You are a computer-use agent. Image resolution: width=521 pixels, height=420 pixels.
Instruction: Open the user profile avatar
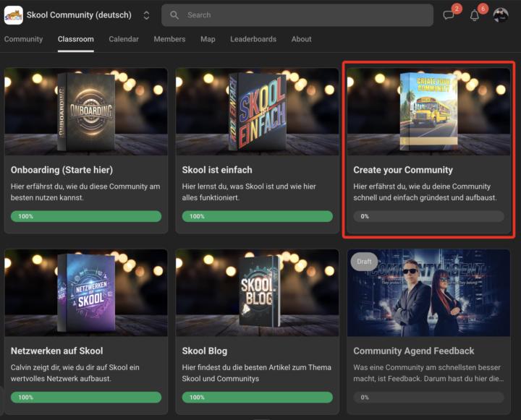pos(501,15)
